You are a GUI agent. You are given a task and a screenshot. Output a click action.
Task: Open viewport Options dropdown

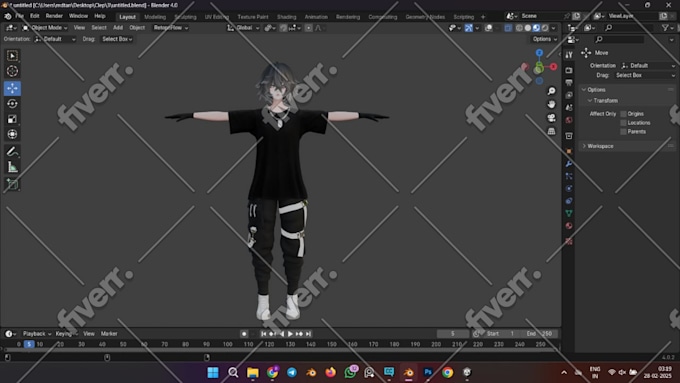[x=545, y=39]
